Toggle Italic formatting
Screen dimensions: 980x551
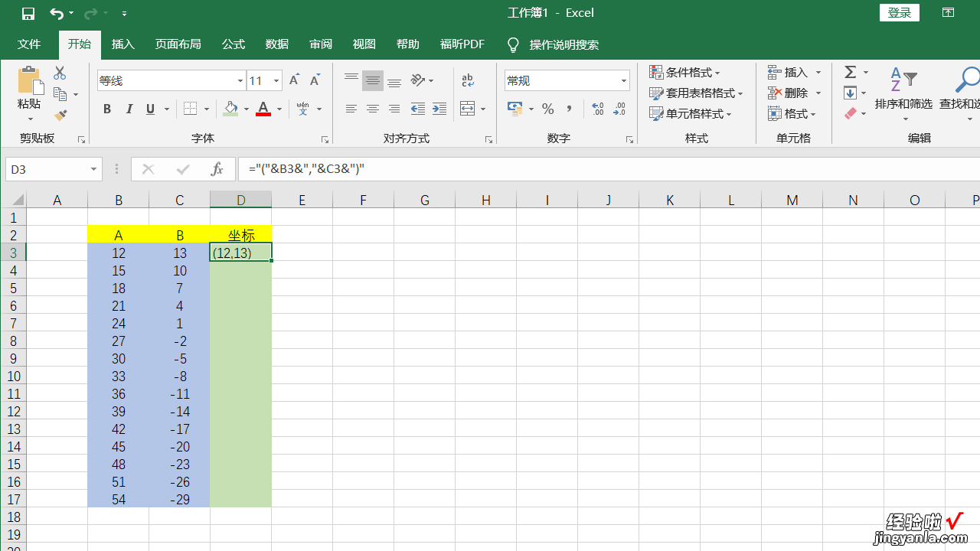129,109
